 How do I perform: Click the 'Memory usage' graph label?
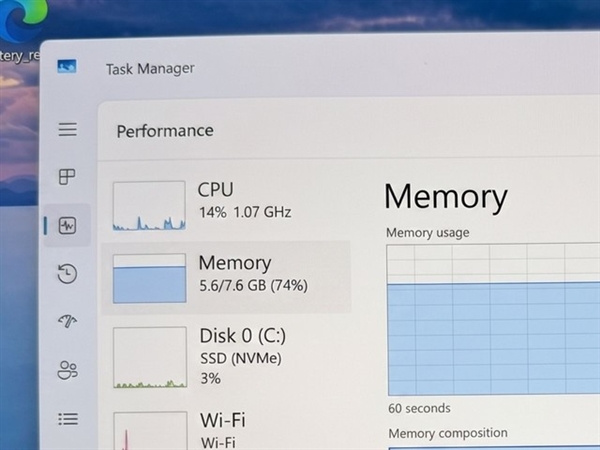[x=427, y=233]
